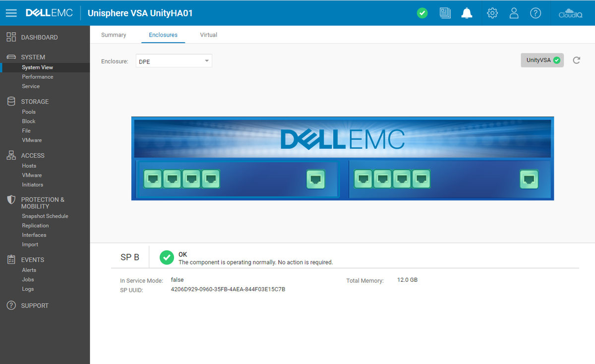Open the running jobs list icon
595x364 pixels.
[445, 13]
